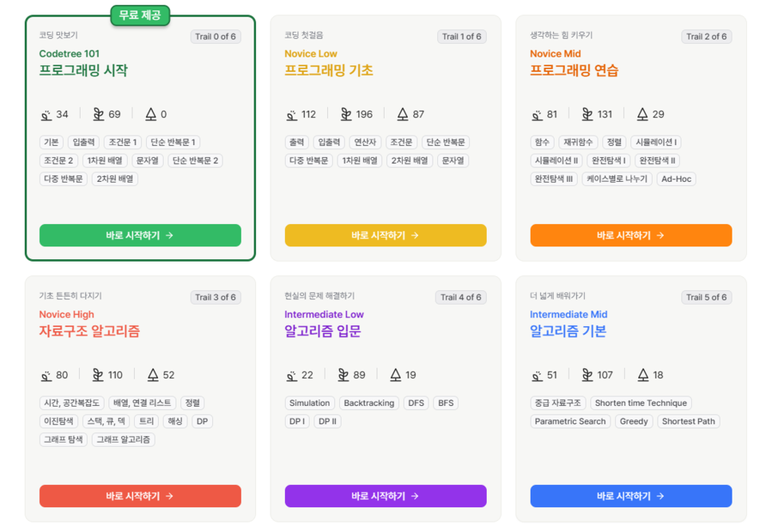Select the Backtracking tag on 알고리즘 입문

(369, 403)
